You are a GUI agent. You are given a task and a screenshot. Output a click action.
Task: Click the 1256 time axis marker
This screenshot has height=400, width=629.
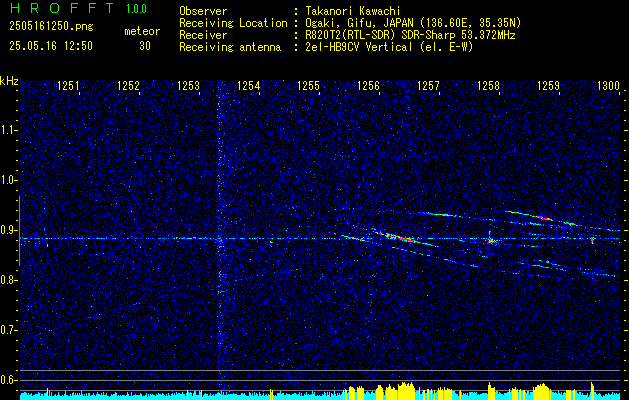click(369, 85)
